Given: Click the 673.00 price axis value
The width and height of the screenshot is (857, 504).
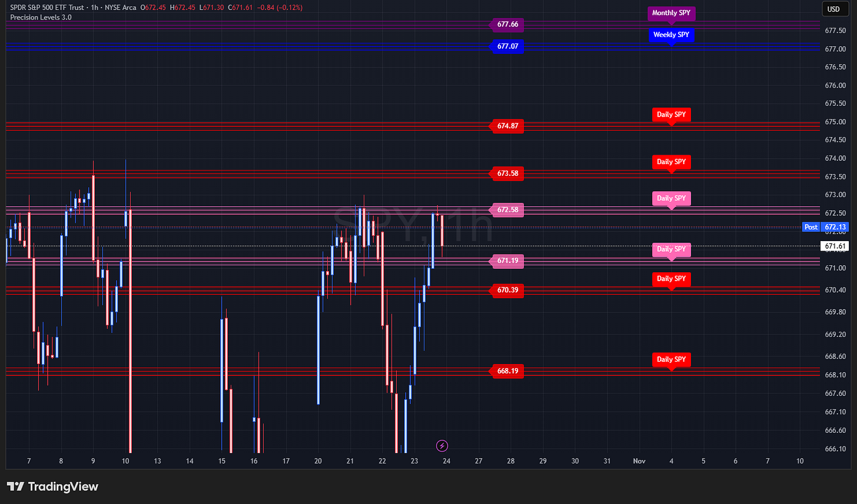Looking at the screenshot, I should pos(835,195).
